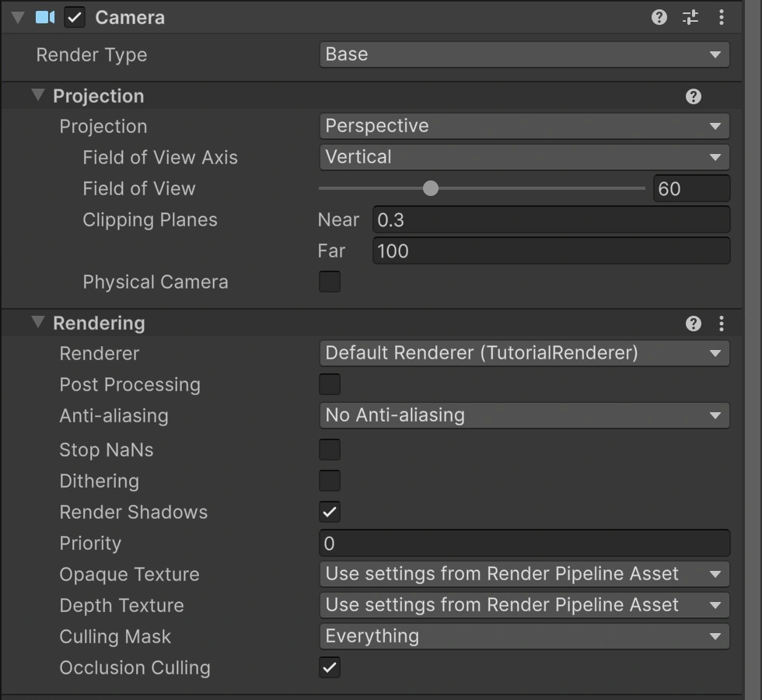The height and width of the screenshot is (700, 762).
Task: Click the Camera component icon
Action: pos(45,17)
